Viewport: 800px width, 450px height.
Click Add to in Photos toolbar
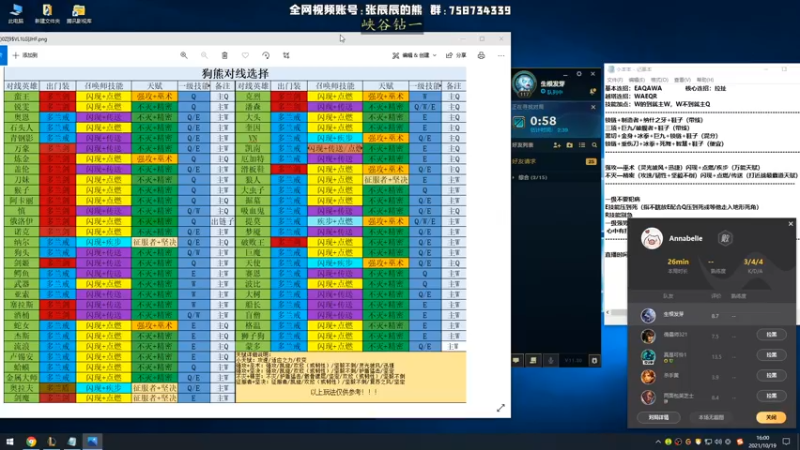click(x=25, y=55)
